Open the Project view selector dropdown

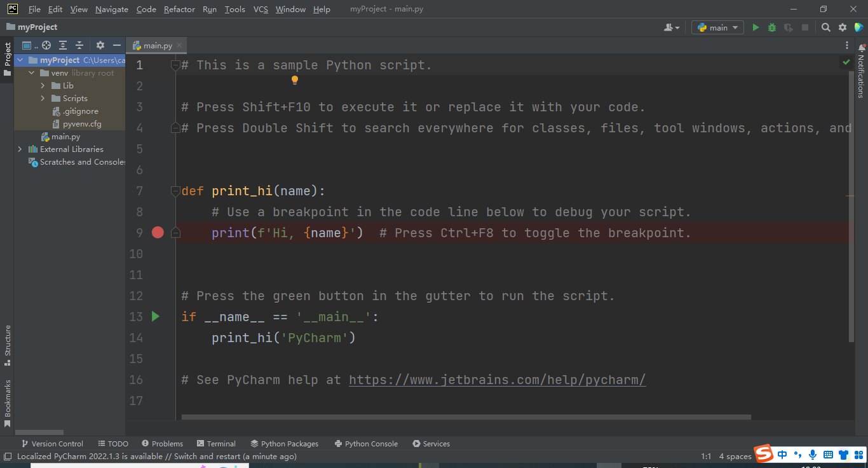tap(30, 45)
